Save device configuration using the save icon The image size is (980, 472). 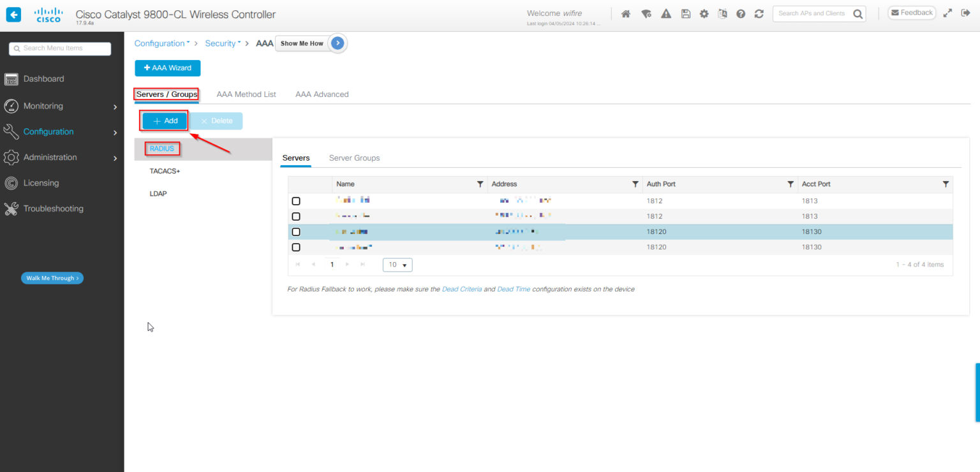(685, 13)
